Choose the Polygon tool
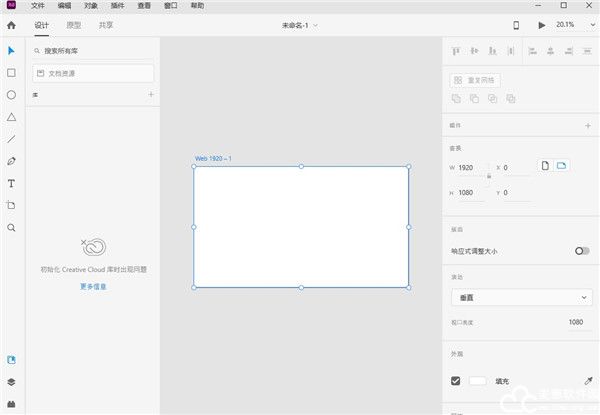This screenshot has height=415, width=600. point(11,117)
